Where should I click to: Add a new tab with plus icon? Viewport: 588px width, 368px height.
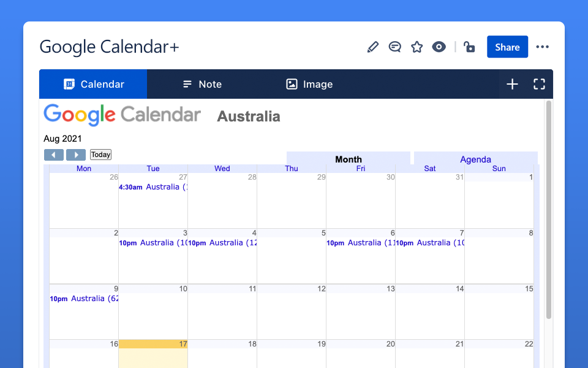coord(512,84)
